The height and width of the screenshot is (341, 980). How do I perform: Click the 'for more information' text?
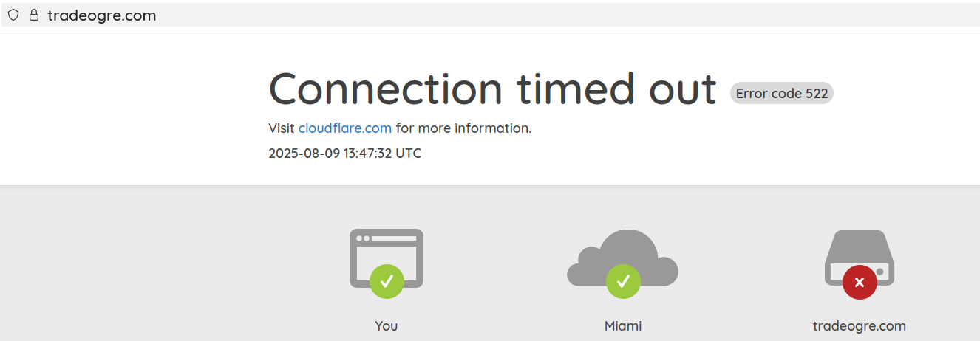[x=463, y=128]
